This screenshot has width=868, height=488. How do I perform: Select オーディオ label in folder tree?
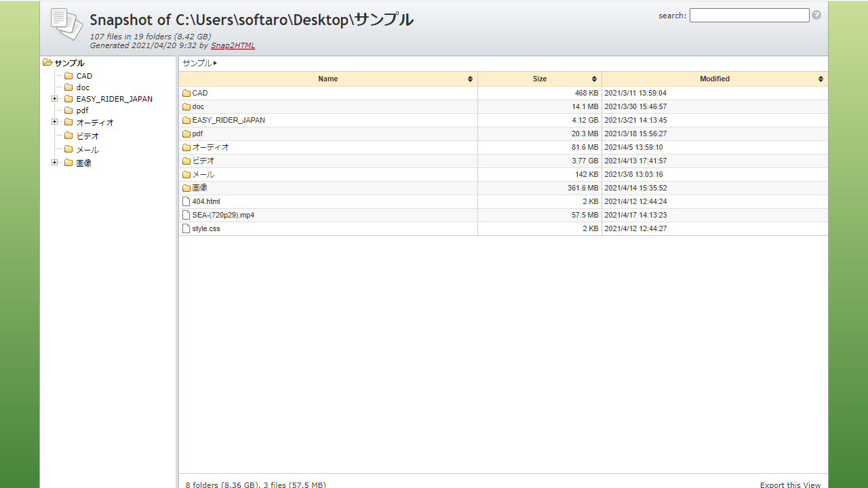(x=95, y=123)
